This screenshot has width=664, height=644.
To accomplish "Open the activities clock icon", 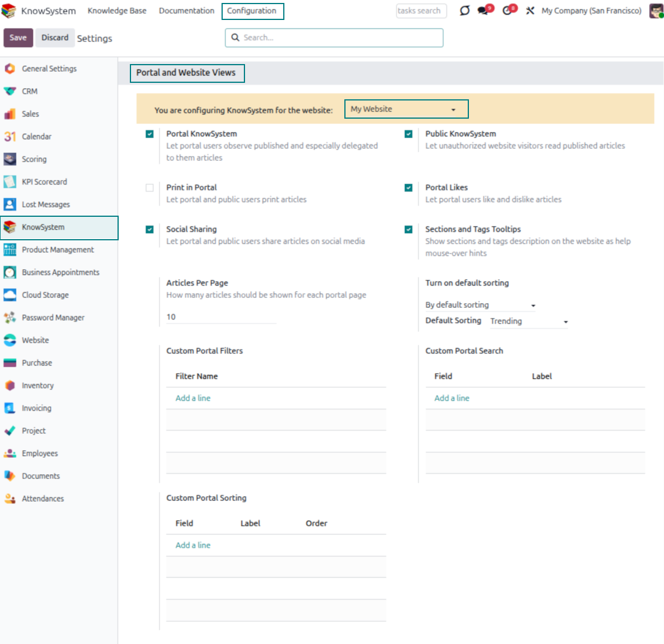I will pos(508,11).
